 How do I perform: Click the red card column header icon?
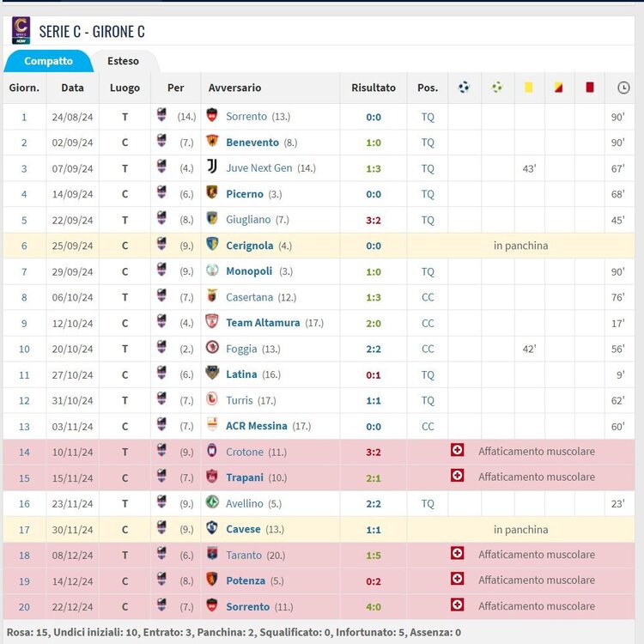tap(589, 88)
